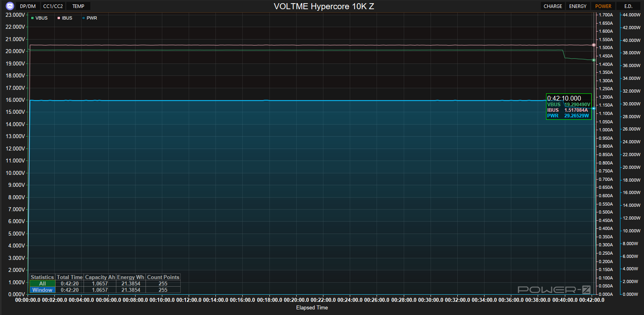Select the TEMP tab
Image resolution: width=644 pixels, height=315 pixels.
tap(78, 6)
